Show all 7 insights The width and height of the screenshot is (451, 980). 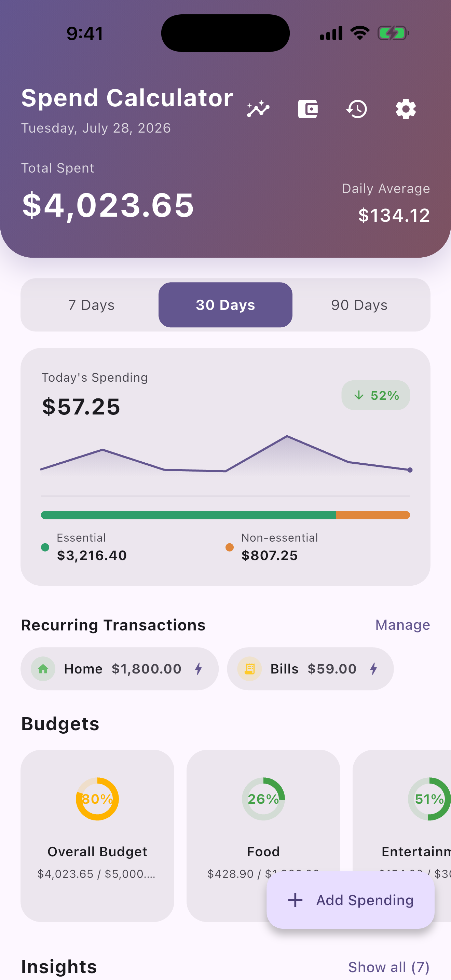tap(389, 967)
